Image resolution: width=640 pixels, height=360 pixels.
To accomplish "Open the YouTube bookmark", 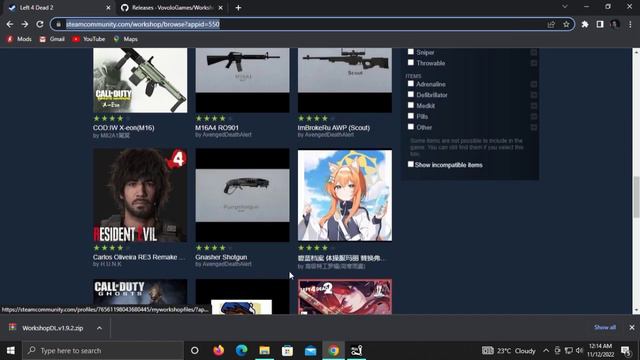I will (x=89, y=39).
